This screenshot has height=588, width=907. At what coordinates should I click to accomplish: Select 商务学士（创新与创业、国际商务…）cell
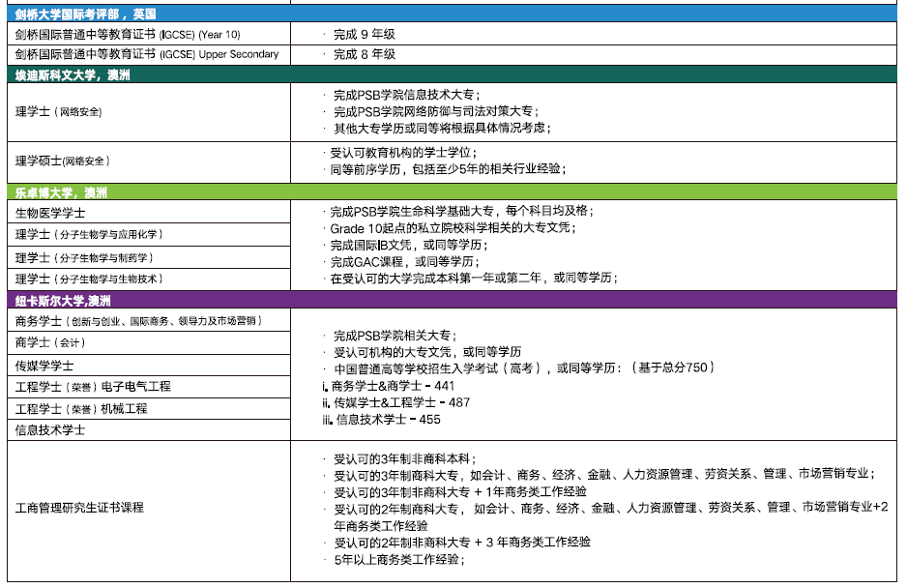(149, 320)
